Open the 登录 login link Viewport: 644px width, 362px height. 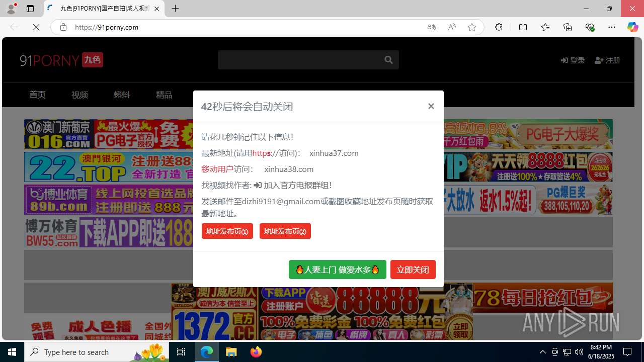(x=573, y=60)
